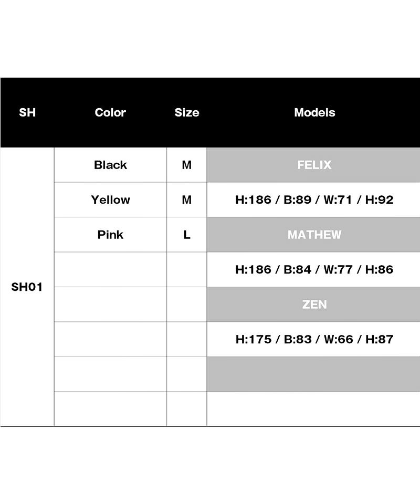
Task: Select the "MATHEW" model name cell
Action: (314, 235)
